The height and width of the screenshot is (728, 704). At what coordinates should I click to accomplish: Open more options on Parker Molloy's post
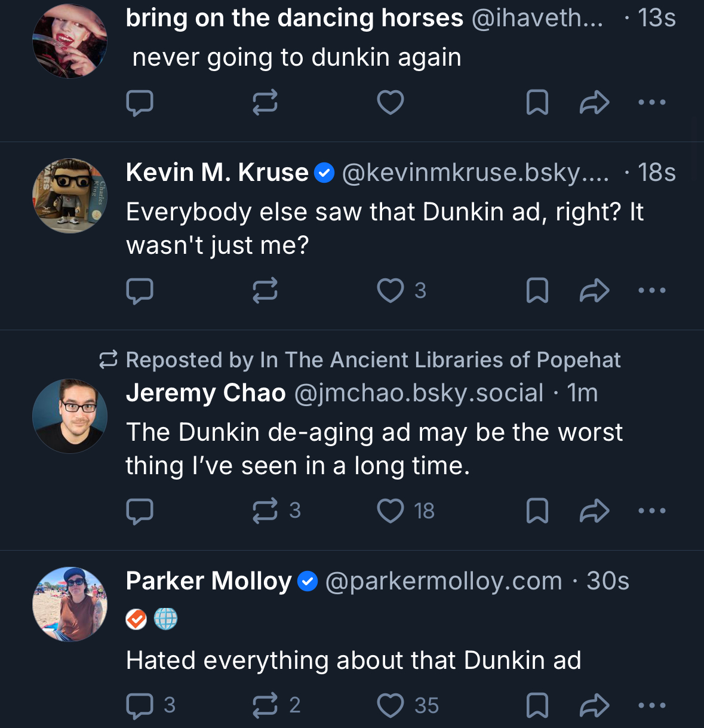click(x=651, y=706)
